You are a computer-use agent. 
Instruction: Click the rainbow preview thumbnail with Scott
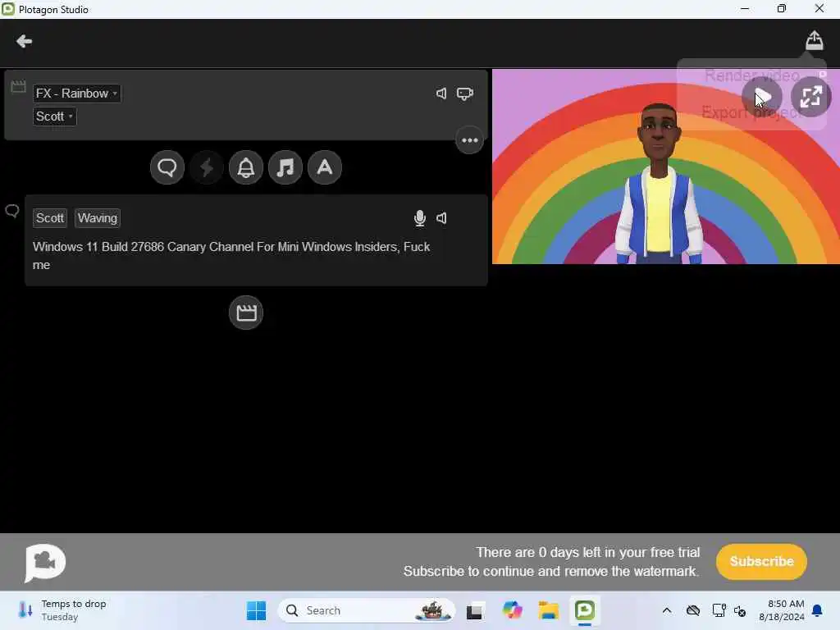point(666,167)
